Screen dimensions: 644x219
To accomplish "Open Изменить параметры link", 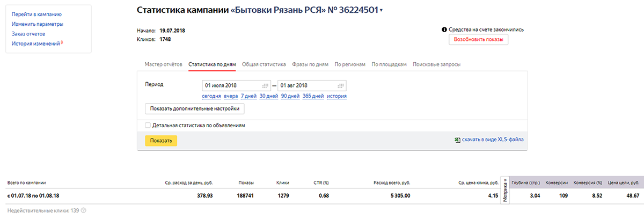I will (38, 24).
